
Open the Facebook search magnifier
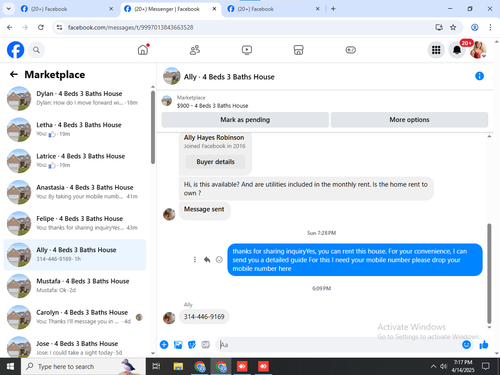(36, 50)
